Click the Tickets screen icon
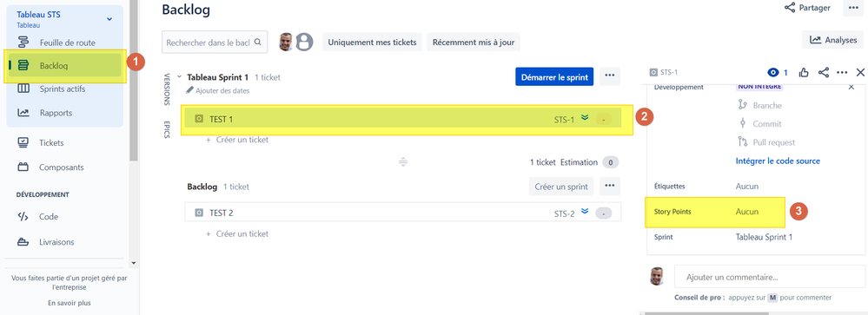This screenshot has width=868, height=315. coord(23,142)
